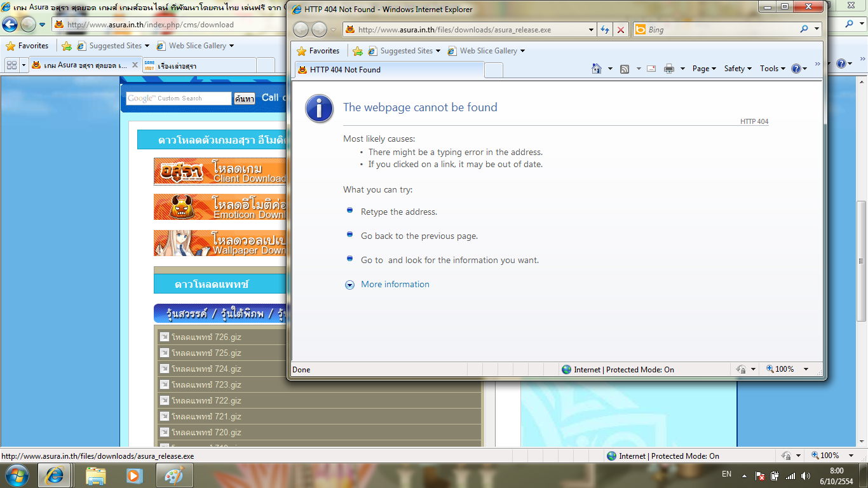Click the blue info icon on the error page
Screen dimensions: 868x488
coord(319,108)
